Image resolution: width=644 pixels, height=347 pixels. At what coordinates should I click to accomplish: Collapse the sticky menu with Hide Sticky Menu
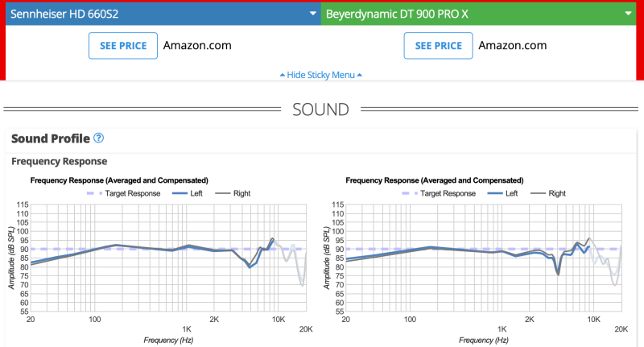(x=320, y=75)
